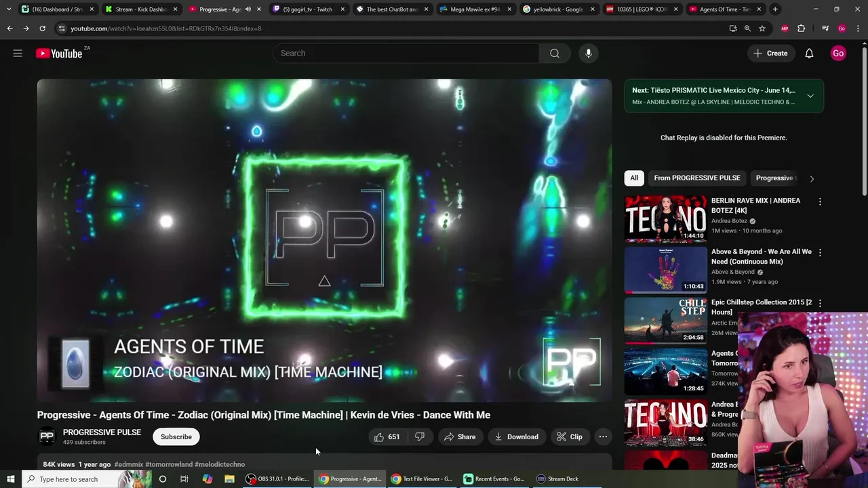The width and height of the screenshot is (868, 488).
Task: Switch to the Dashboard browser tab
Action: coord(58,9)
